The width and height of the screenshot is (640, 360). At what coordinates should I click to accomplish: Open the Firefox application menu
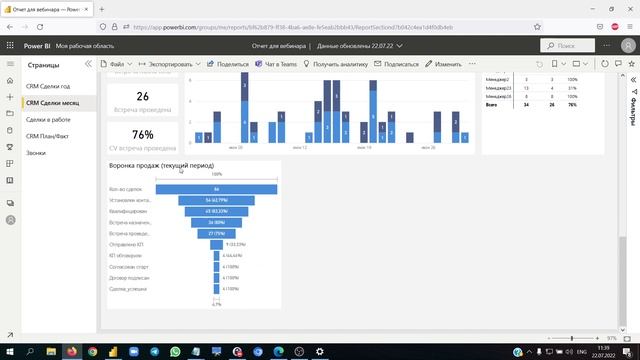coord(630,27)
